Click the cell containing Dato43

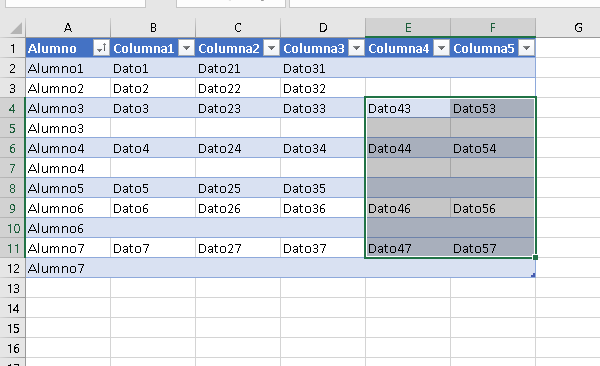pyautogui.click(x=408, y=108)
